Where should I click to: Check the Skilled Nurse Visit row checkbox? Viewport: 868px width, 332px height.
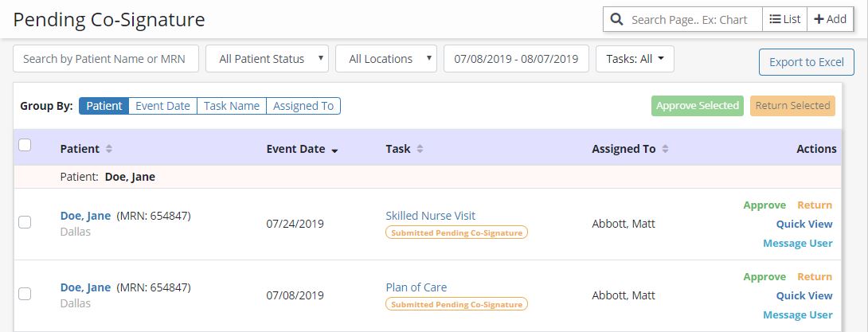[25, 222]
